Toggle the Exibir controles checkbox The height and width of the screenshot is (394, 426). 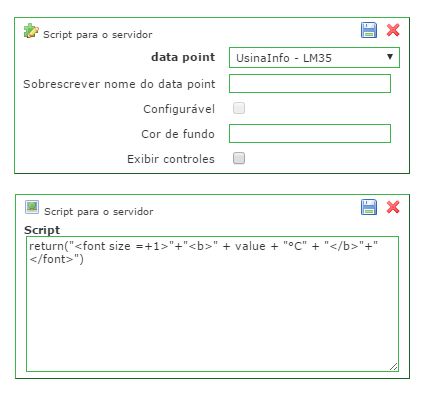pos(239,158)
